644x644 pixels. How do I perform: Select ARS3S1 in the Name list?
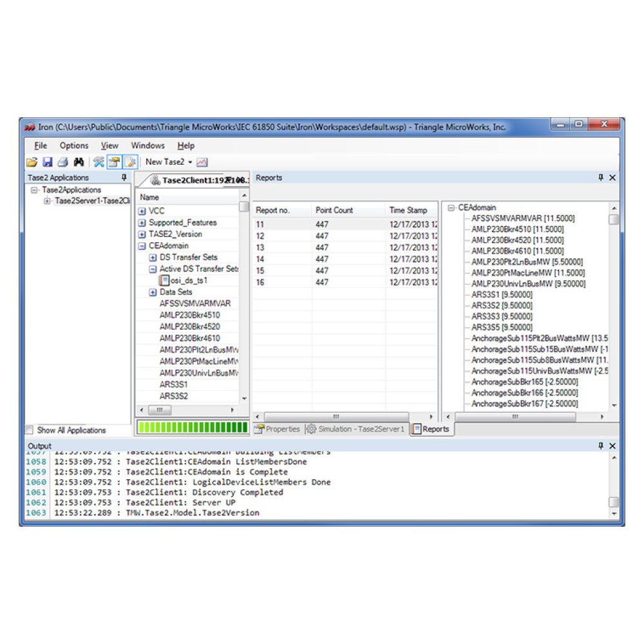click(173, 384)
